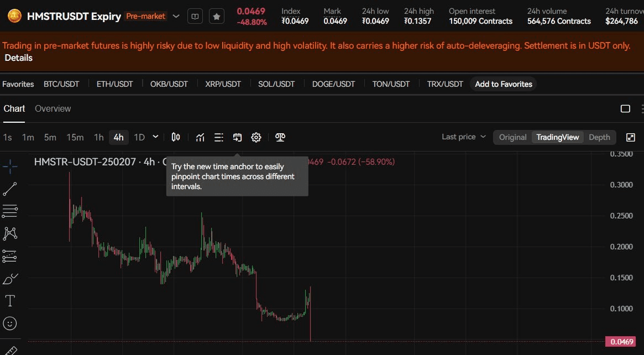Image resolution: width=644 pixels, height=355 pixels.
Task: Click the HMSTR-USDT-250207 chart title
Action: tap(85, 162)
